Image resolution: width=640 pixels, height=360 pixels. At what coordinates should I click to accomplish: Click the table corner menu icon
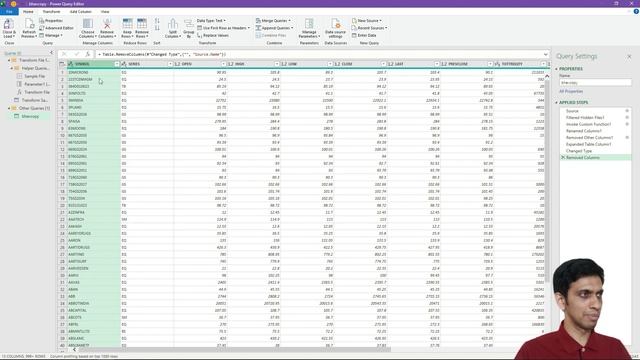[x=62, y=64]
